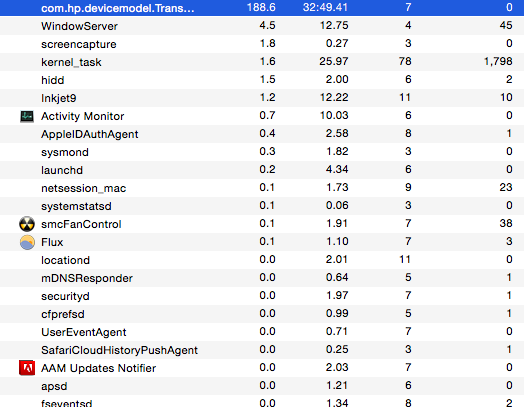This screenshot has width=524, height=407.
Task: Select the com.hp.devicemodel.Trans... process row
Action: [x=262, y=8]
